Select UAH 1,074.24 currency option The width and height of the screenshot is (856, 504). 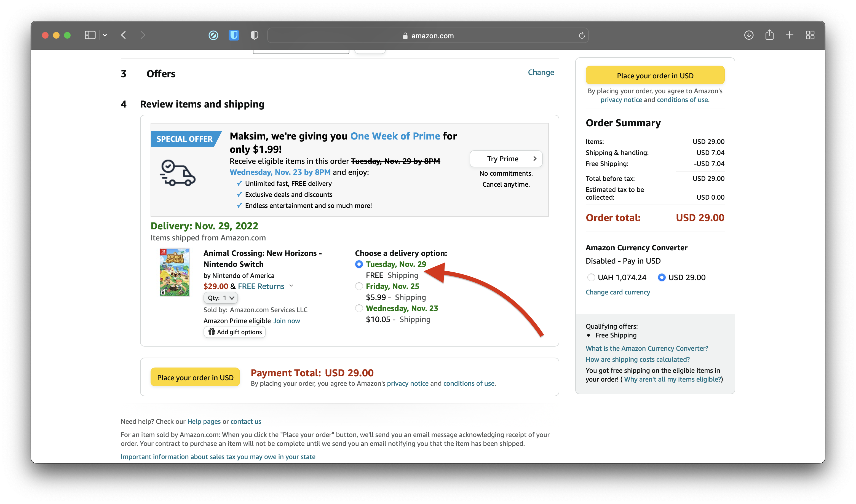pos(591,277)
